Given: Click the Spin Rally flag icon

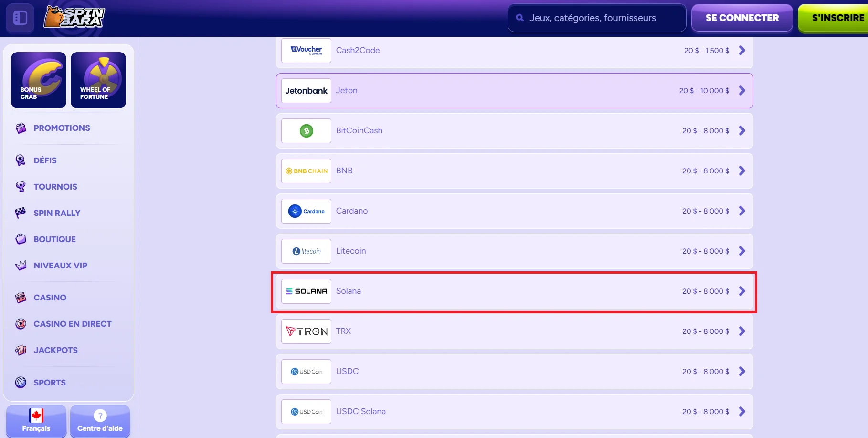Looking at the screenshot, I should tap(21, 213).
